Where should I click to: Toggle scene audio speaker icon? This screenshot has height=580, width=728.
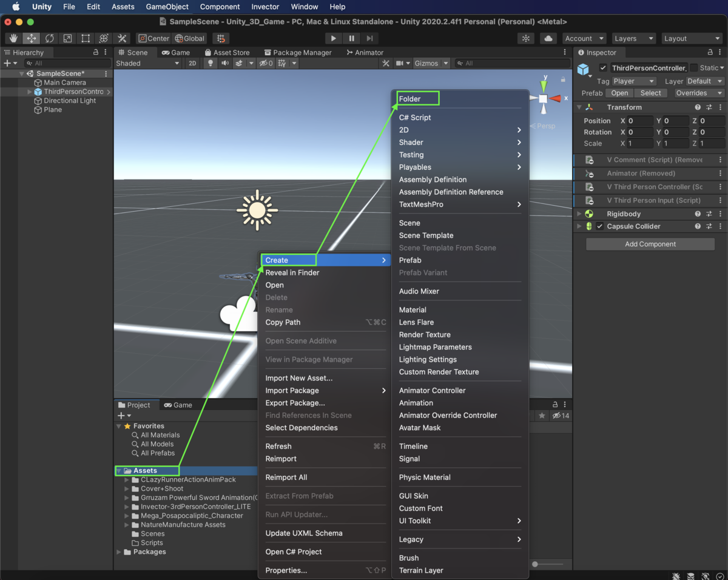225,63
